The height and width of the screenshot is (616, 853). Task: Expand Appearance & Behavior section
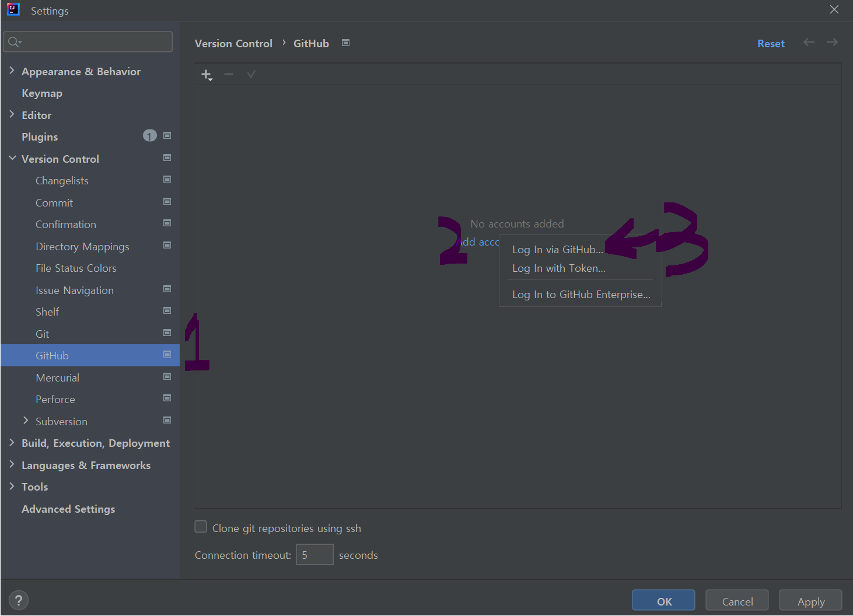coord(12,71)
